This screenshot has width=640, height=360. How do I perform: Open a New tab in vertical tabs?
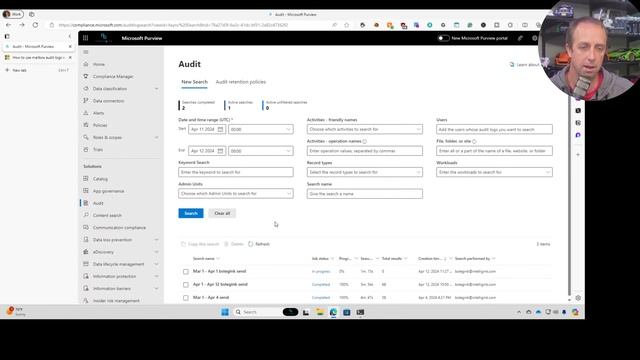point(19,70)
